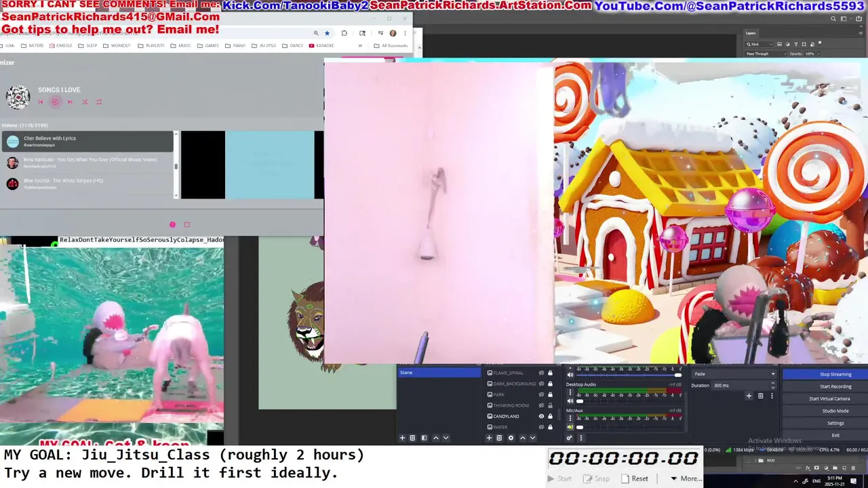
Task: Toggle visibility of PARK source
Action: [541, 394]
